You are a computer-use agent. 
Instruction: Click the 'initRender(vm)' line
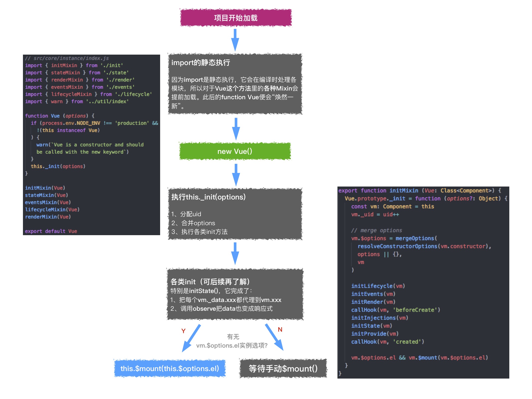pyautogui.click(x=373, y=302)
